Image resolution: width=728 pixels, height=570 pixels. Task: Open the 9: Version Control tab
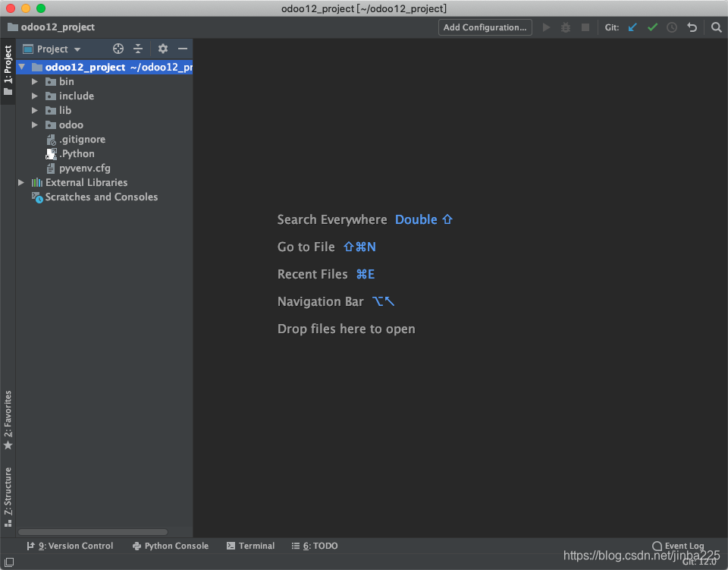coord(70,546)
